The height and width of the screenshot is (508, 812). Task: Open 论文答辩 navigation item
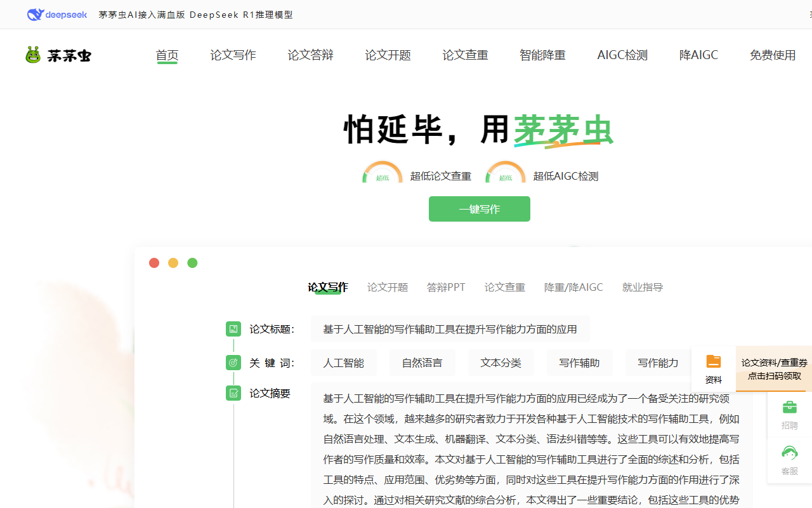(311, 55)
